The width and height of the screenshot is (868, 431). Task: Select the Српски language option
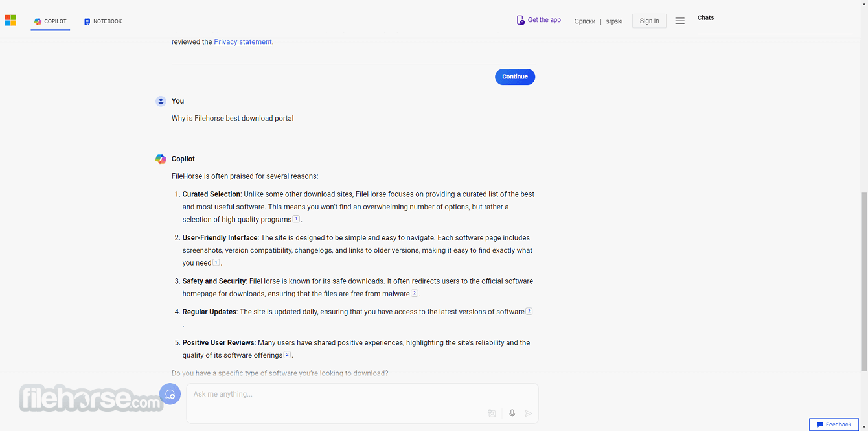(584, 21)
